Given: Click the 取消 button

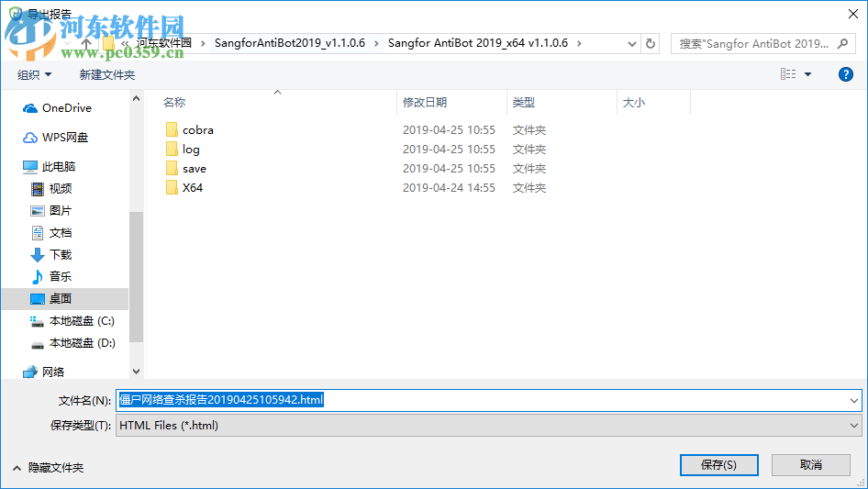Looking at the screenshot, I should click(810, 464).
